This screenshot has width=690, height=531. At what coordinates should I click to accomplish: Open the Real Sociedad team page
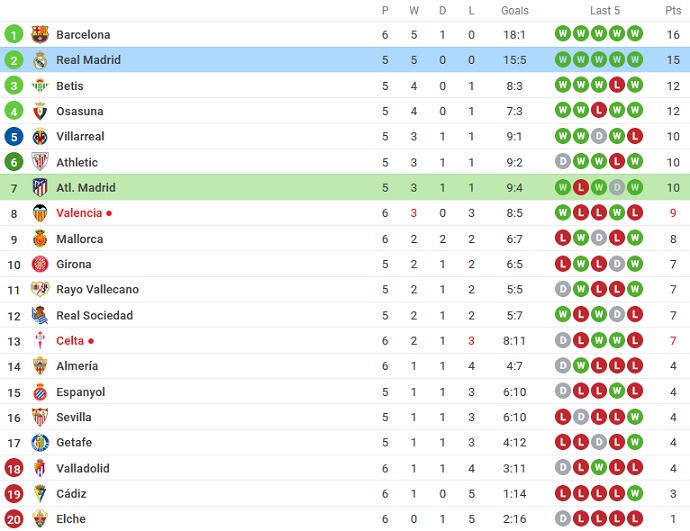tap(94, 315)
